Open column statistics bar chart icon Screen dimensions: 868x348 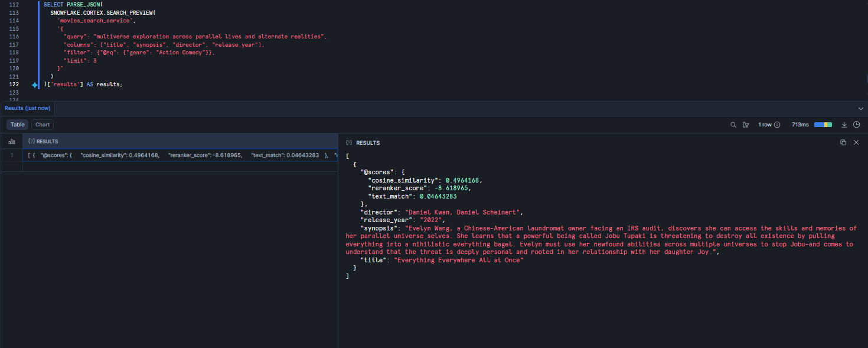[12, 142]
